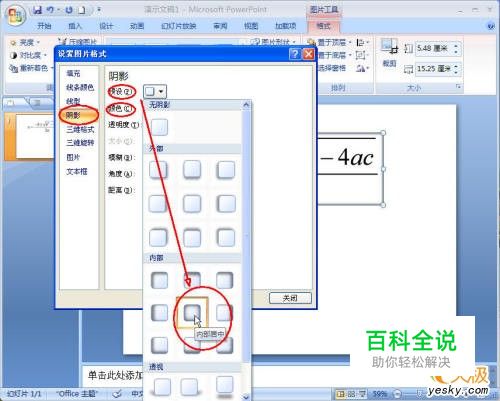Viewport: 500px width, 401px height.
Task: Start Slide Show view from status bar
Action: point(362,394)
